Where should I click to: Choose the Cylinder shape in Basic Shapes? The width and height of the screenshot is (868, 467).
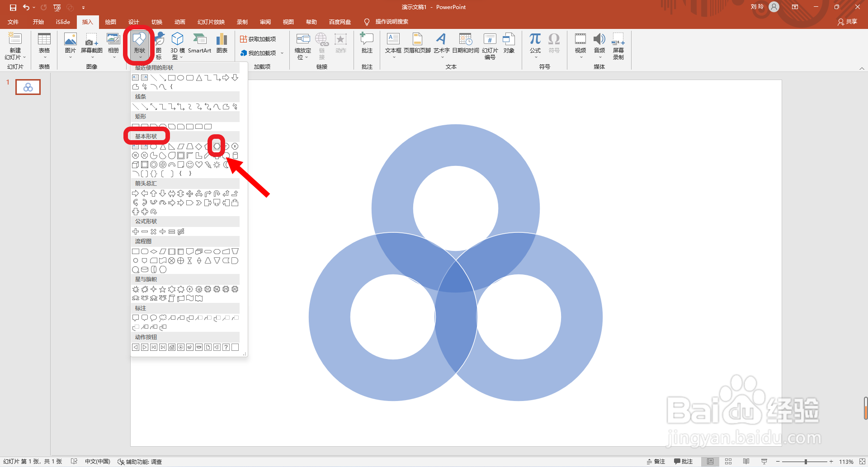[235, 156]
